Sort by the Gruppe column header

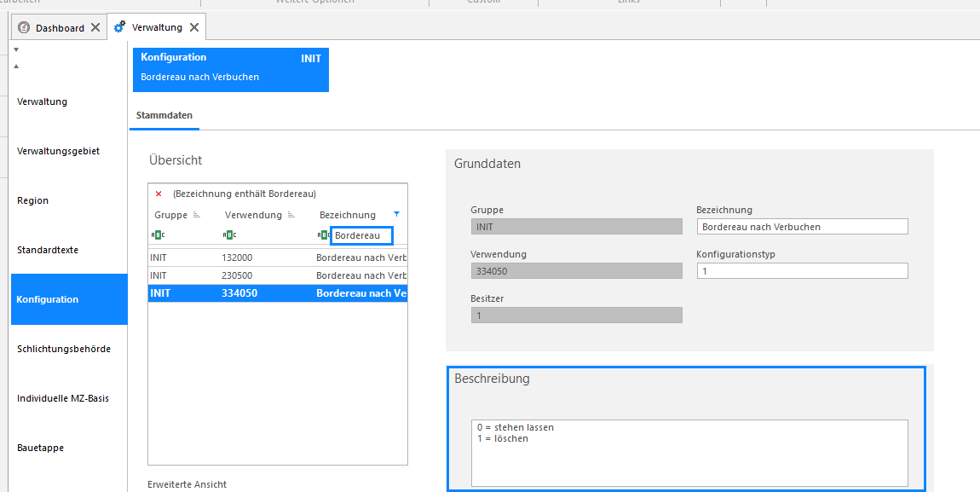click(x=170, y=215)
